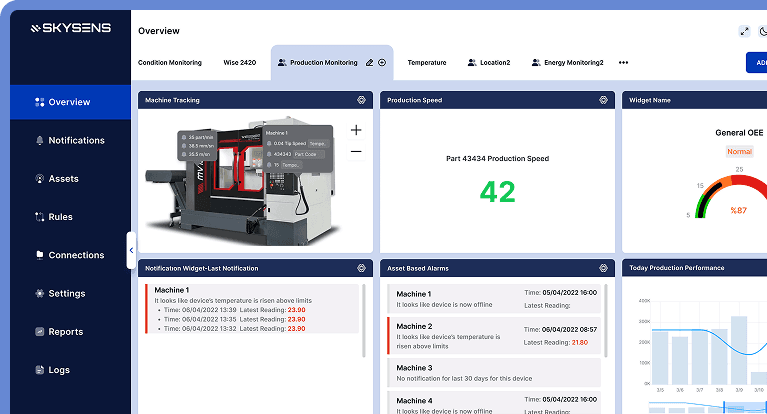Image resolution: width=767 pixels, height=414 pixels.
Task: Zoom in on machine image
Action: coord(356,130)
